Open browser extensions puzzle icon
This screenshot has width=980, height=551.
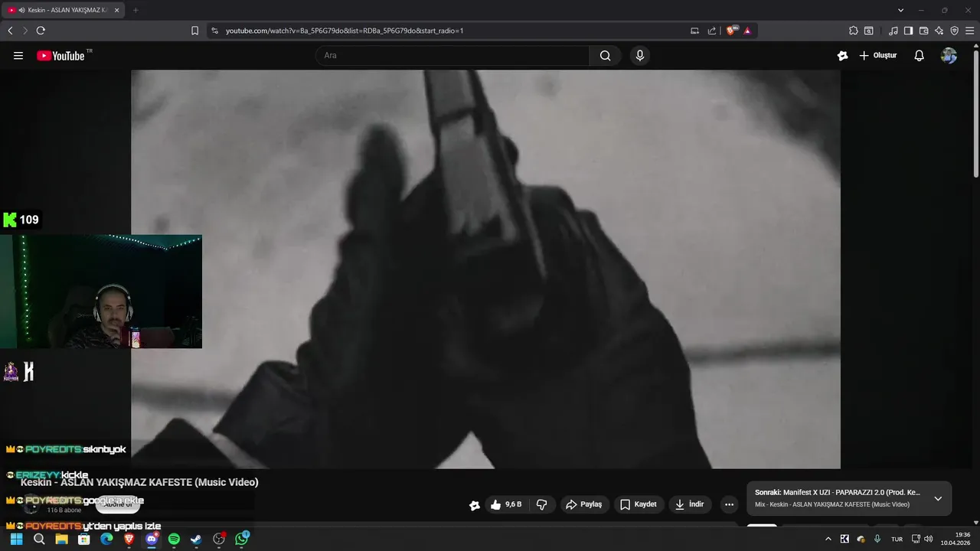point(854,31)
